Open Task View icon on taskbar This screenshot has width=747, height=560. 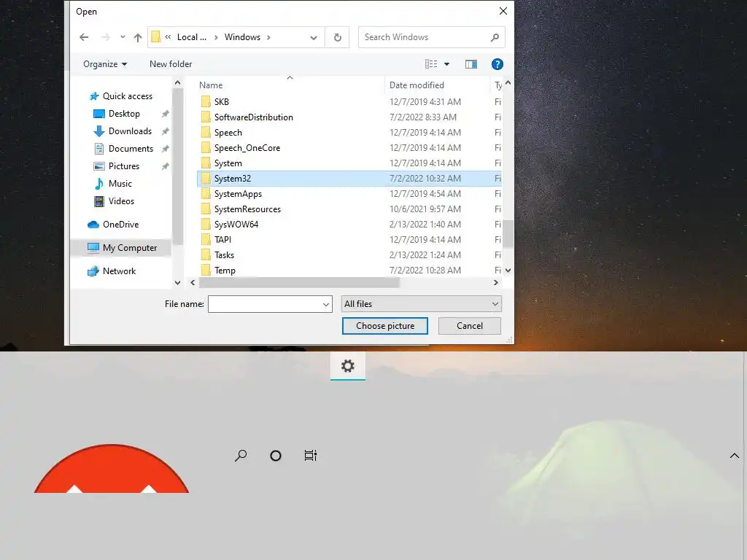point(311,456)
